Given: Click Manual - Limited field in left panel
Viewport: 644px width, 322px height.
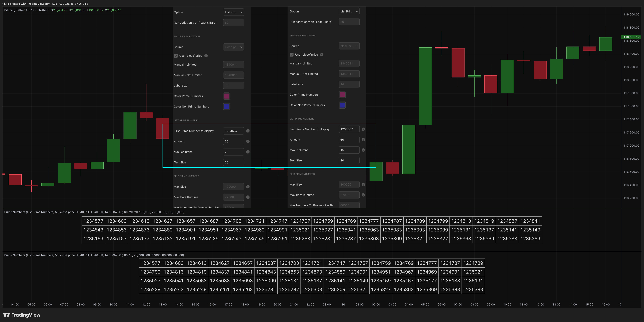Looking at the screenshot, I should pos(234,65).
